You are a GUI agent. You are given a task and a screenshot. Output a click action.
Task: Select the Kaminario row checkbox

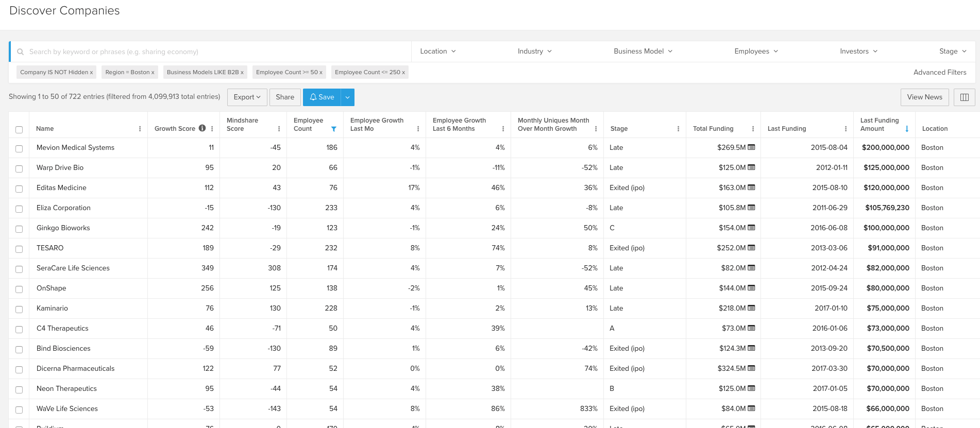(19, 310)
